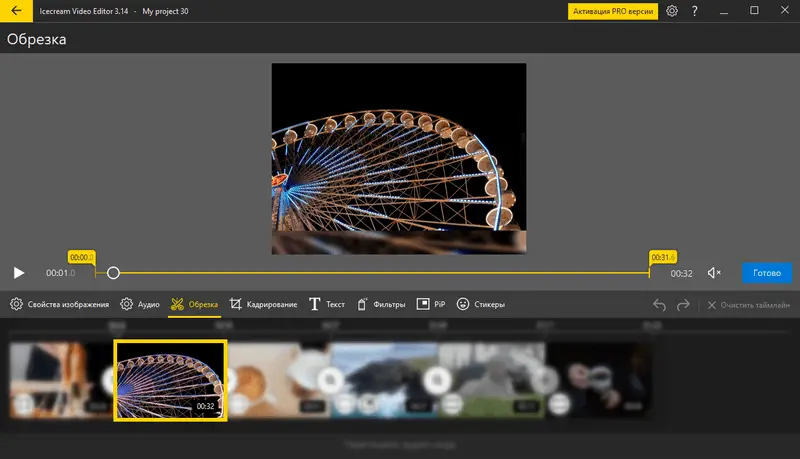Screen dimensions: 800x459
Task: Click Очистить таймлайн to clear the timeline
Action: [748, 305]
